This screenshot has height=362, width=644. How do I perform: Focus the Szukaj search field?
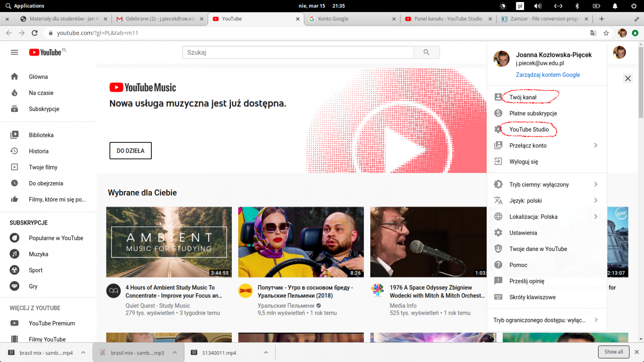pyautogui.click(x=298, y=52)
